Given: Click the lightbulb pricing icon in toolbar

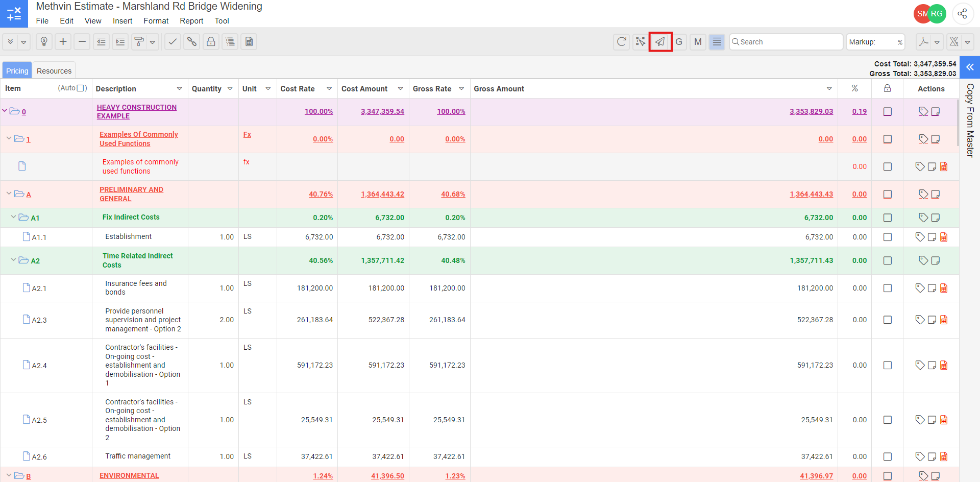Looking at the screenshot, I should (44, 42).
